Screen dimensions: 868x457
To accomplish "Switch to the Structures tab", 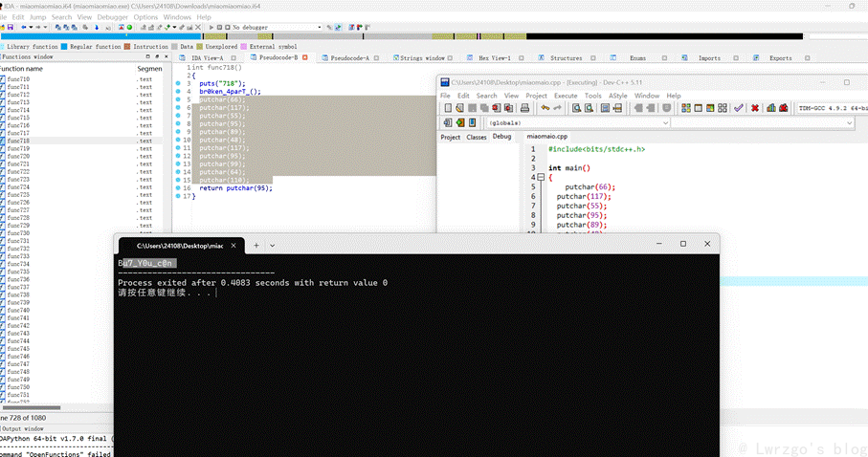I will pyautogui.click(x=566, y=57).
